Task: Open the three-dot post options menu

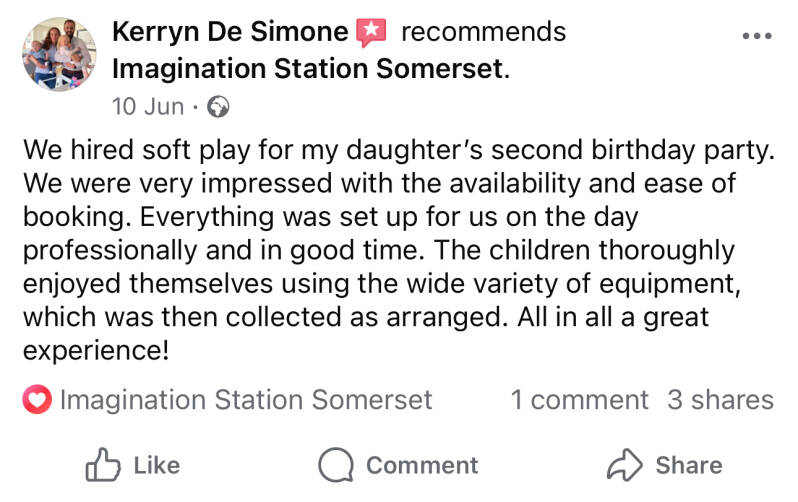Action: tap(757, 35)
